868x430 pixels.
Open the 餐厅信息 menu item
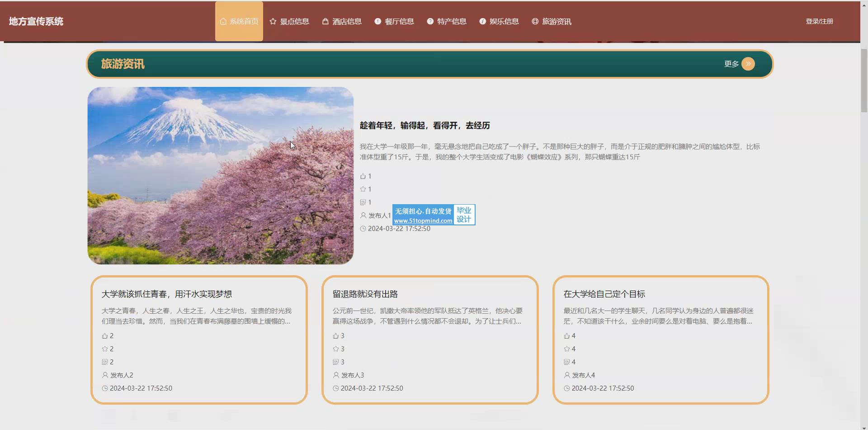pyautogui.click(x=394, y=21)
